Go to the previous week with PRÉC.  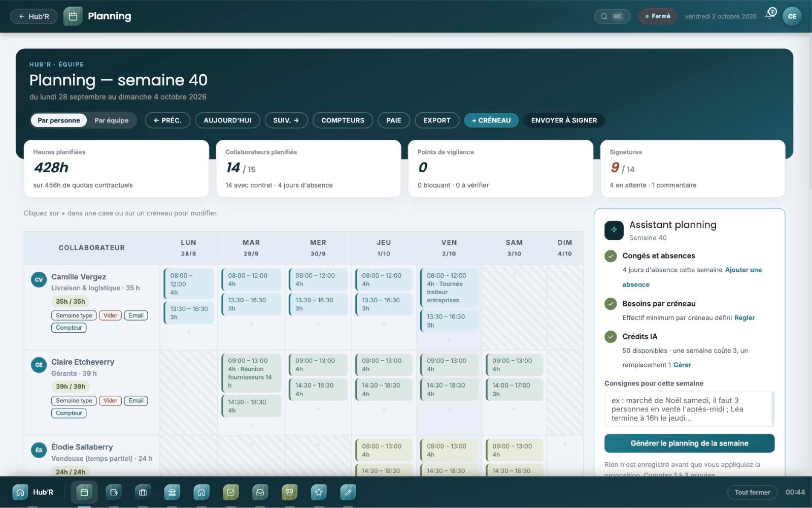click(167, 120)
